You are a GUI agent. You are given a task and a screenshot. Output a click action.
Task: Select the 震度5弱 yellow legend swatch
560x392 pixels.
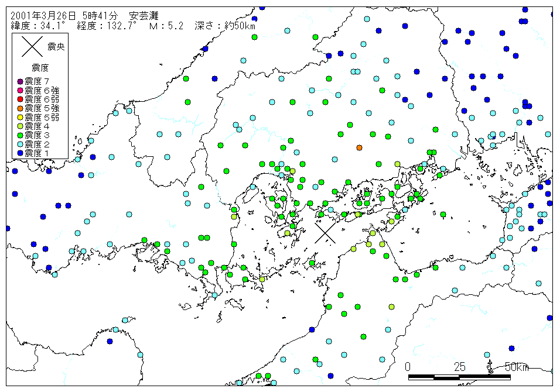[20, 118]
